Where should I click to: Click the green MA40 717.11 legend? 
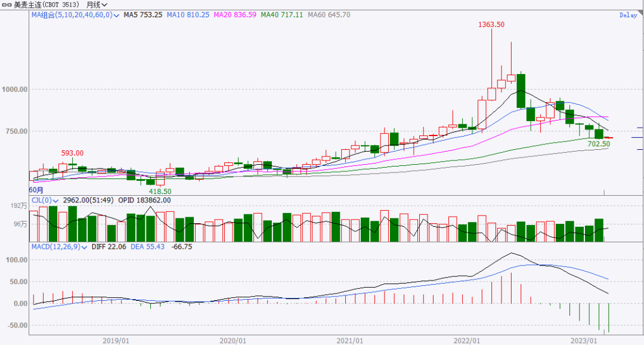[x=283, y=15]
